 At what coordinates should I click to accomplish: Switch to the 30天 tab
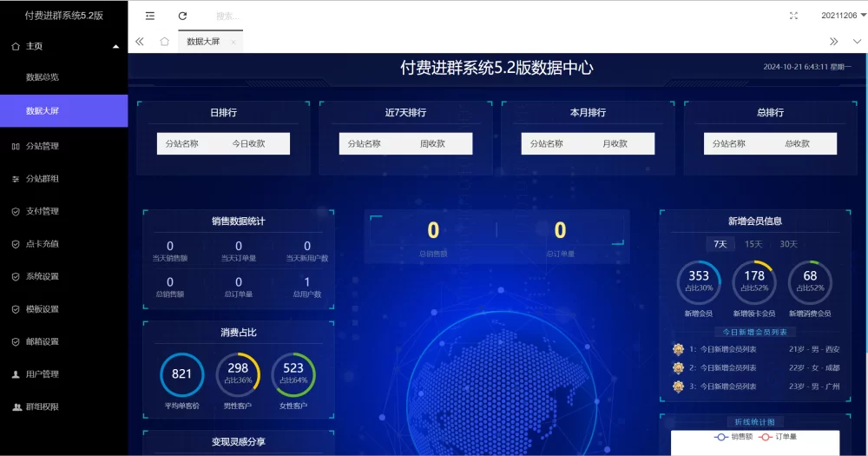tap(788, 244)
